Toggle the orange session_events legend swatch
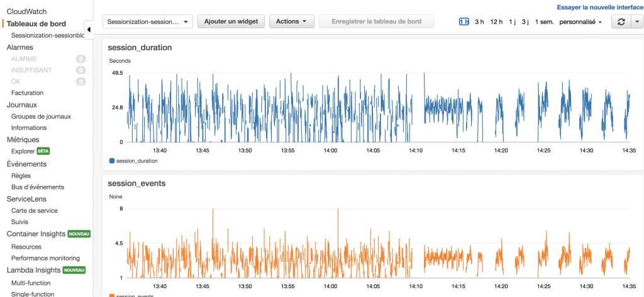 coord(112,296)
